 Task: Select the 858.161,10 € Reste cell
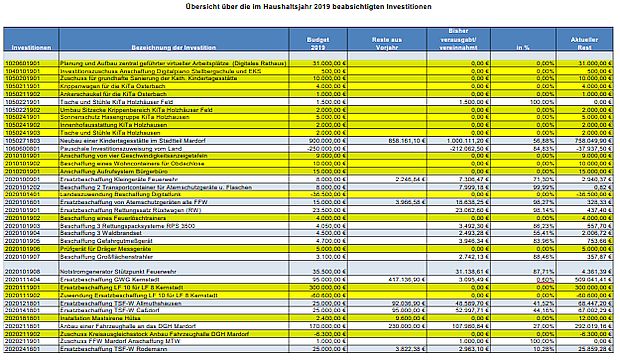click(x=387, y=141)
